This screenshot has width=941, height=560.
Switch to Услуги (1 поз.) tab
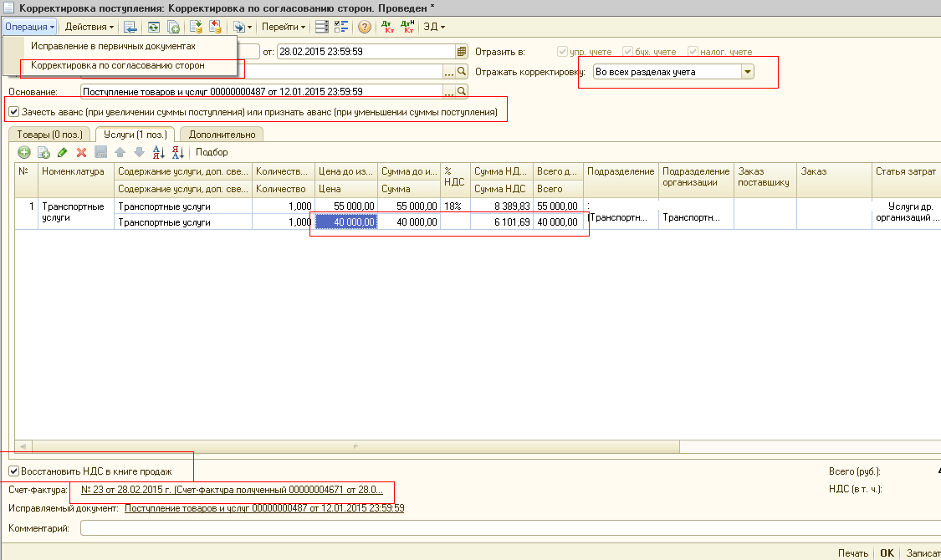pos(136,135)
